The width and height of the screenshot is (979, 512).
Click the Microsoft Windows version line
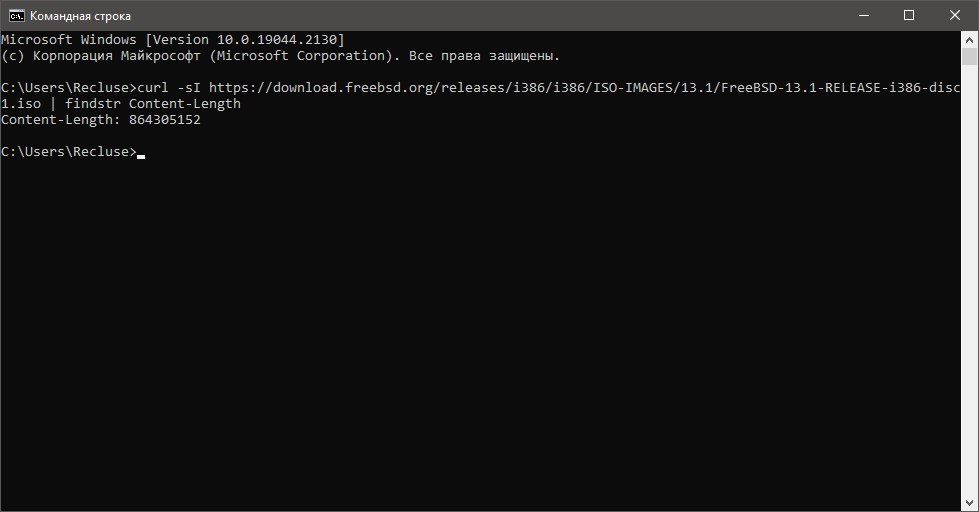(172, 40)
